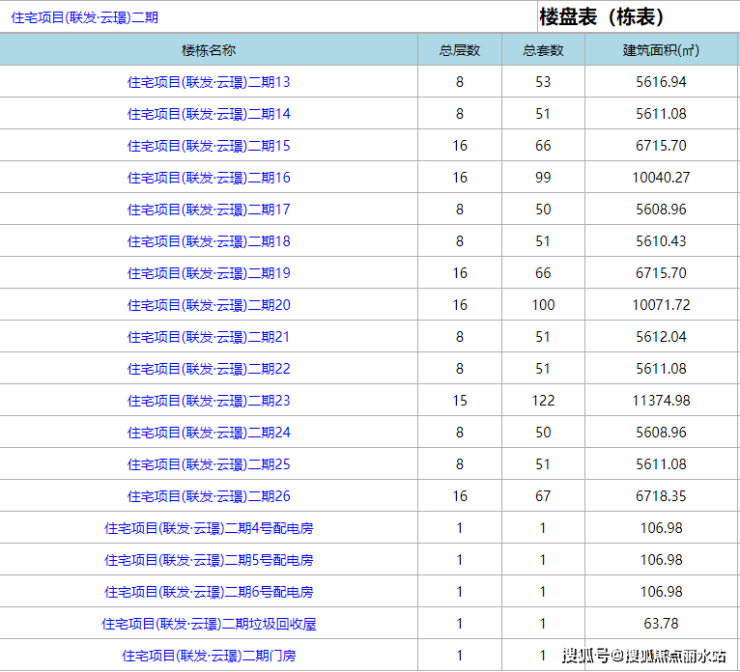Open the 二期17 building link

(209, 210)
